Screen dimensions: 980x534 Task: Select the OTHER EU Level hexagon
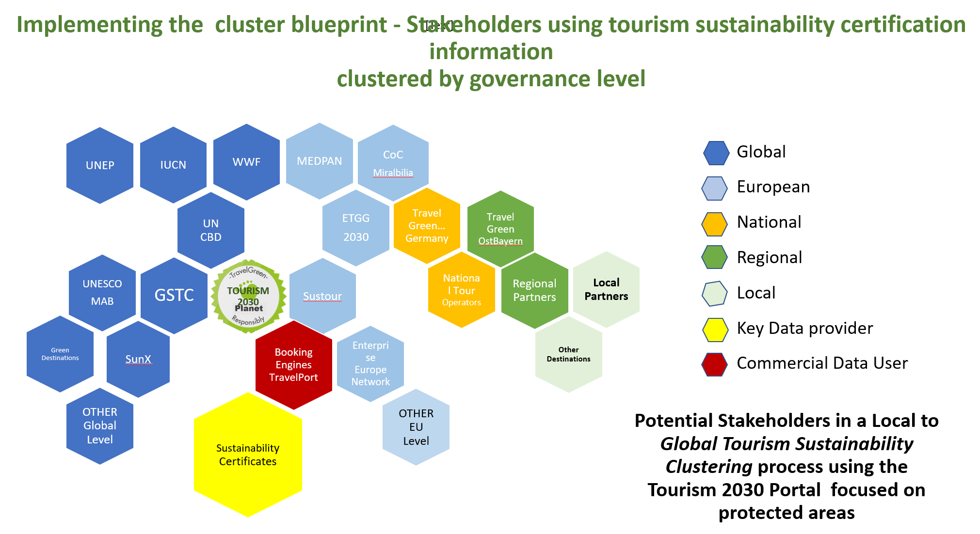click(x=416, y=427)
